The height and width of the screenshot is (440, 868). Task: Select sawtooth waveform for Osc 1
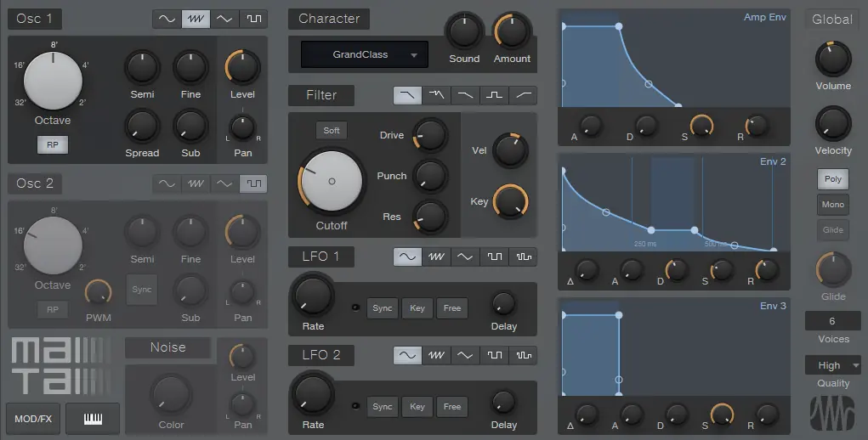click(x=196, y=19)
